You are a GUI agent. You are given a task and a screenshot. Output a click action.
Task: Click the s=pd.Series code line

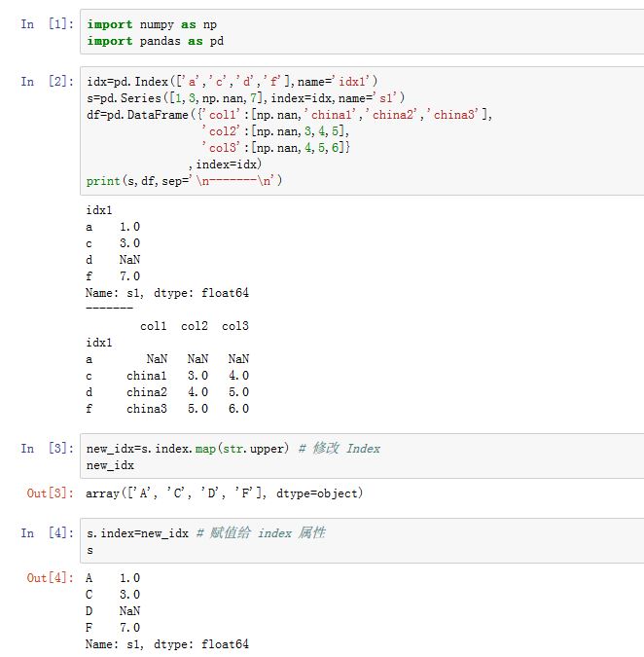[x=245, y=97]
